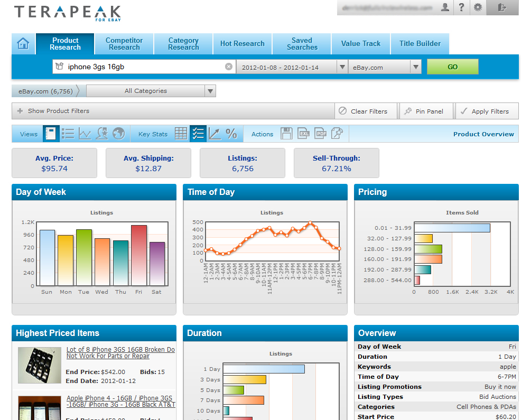Pin the filter panel with Pin Panel
Viewport: 531px width, 420px height.
(426, 111)
